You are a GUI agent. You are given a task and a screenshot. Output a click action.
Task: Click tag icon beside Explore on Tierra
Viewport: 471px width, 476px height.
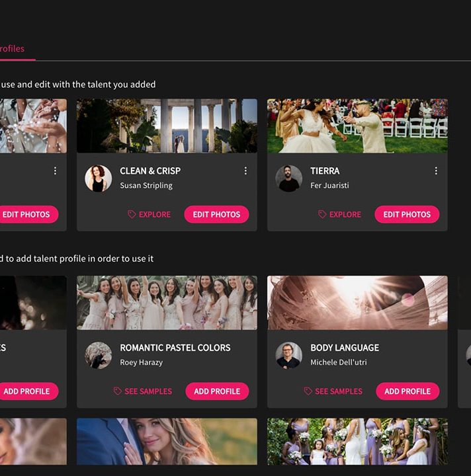tap(322, 214)
